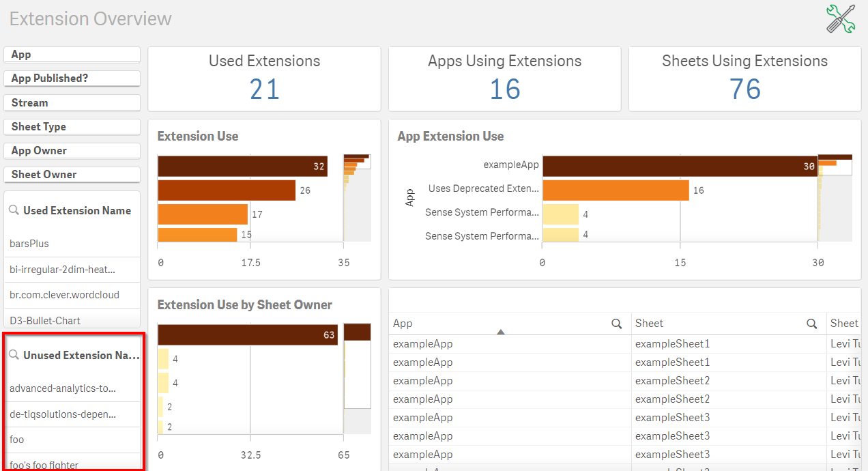
Task: Search the App column in table
Action: click(x=616, y=324)
